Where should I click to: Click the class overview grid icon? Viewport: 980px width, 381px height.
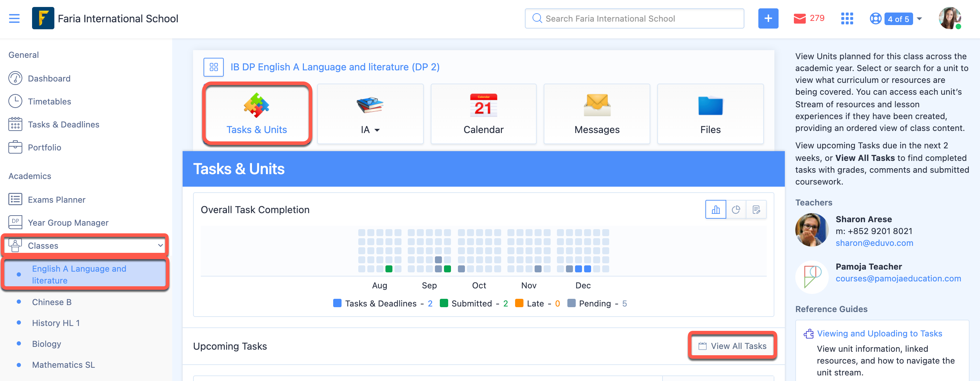213,67
